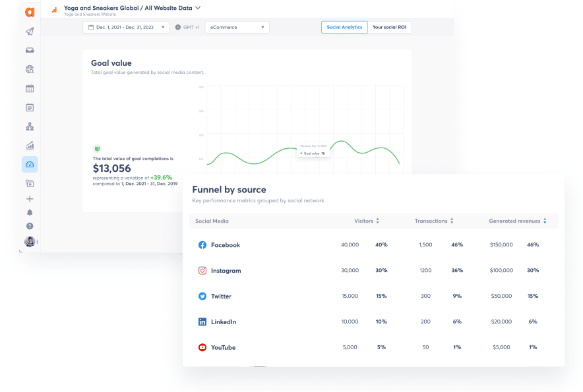Open the paper plane publishing icon
The height and width of the screenshot is (392, 583).
point(30,31)
